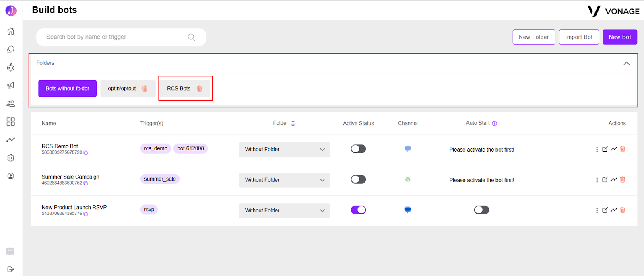Click the Import Bot button
Image resolution: width=644 pixels, height=276 pixels.
pyautogui.click(x=579, y=37)
